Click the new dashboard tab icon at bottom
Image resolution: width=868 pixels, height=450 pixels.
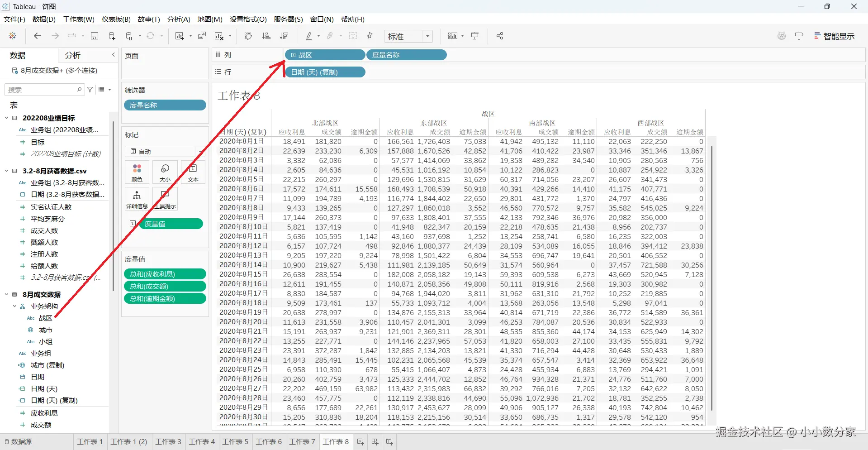[375, 442]
